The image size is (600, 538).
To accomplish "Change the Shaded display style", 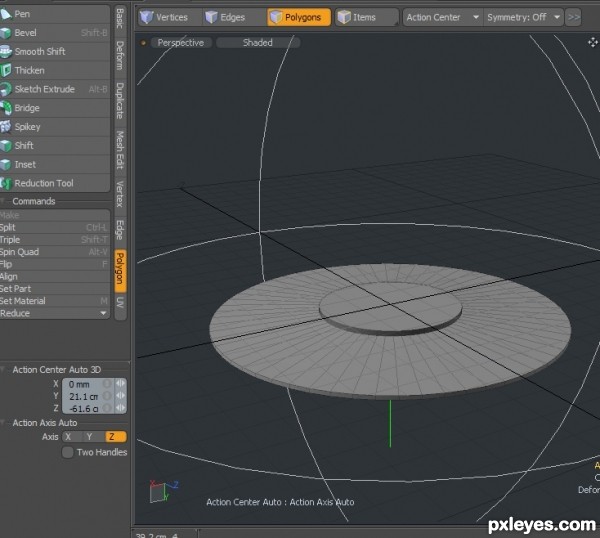I will pyautogui.click(x=258, y=42).
